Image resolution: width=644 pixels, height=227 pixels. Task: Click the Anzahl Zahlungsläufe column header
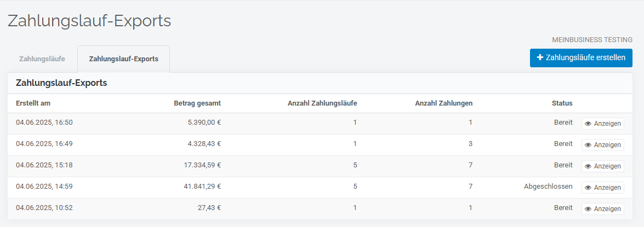coord(322,103)
